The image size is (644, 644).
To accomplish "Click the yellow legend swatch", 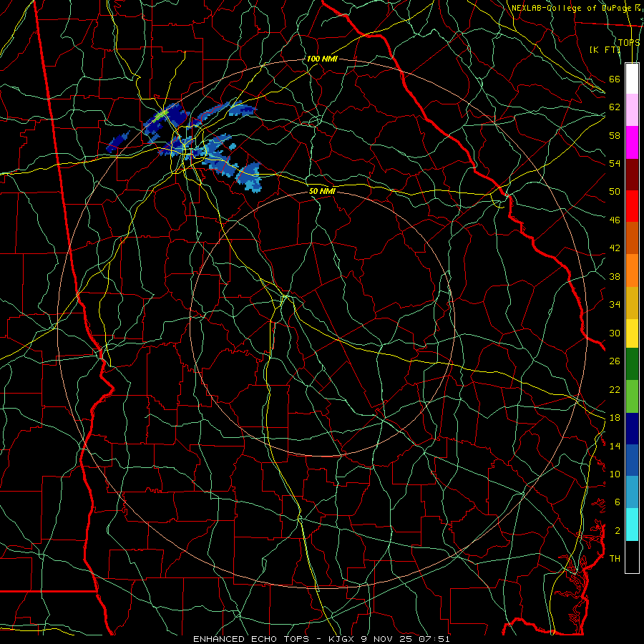I will coord(632,333).
